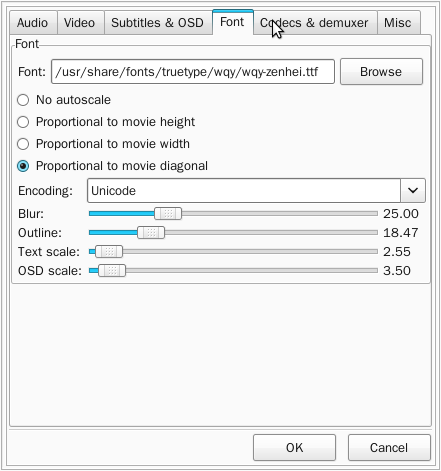Click the Blur slider handle
The width and height of the screenshot is (441, 471).
(x=168, y=213)
